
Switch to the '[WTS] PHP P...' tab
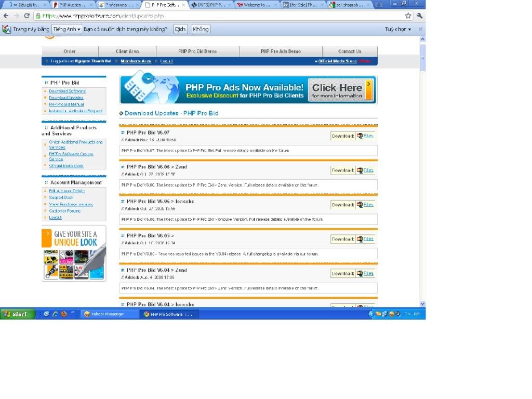(210, 5)
